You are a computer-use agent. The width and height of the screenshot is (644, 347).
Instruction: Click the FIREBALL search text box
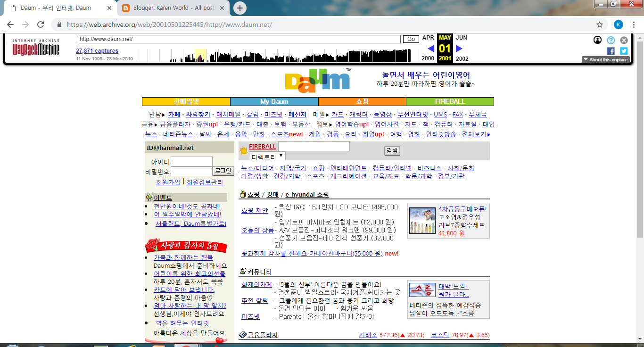tap(314, 147)
